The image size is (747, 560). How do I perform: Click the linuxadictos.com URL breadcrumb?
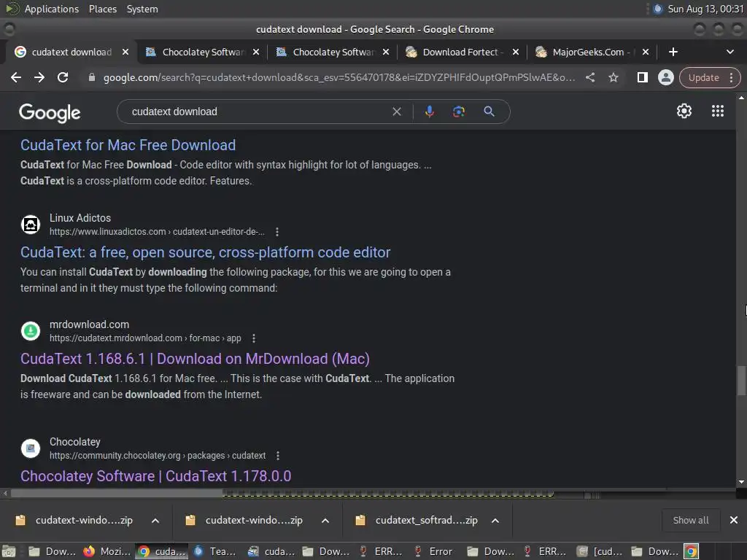[x=158, y=232]
